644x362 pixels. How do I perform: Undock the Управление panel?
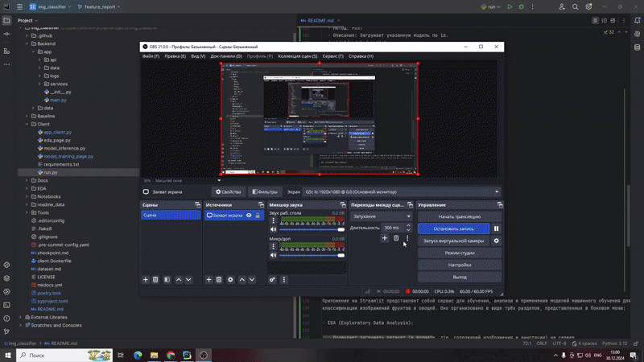click(x=499, y=205)
